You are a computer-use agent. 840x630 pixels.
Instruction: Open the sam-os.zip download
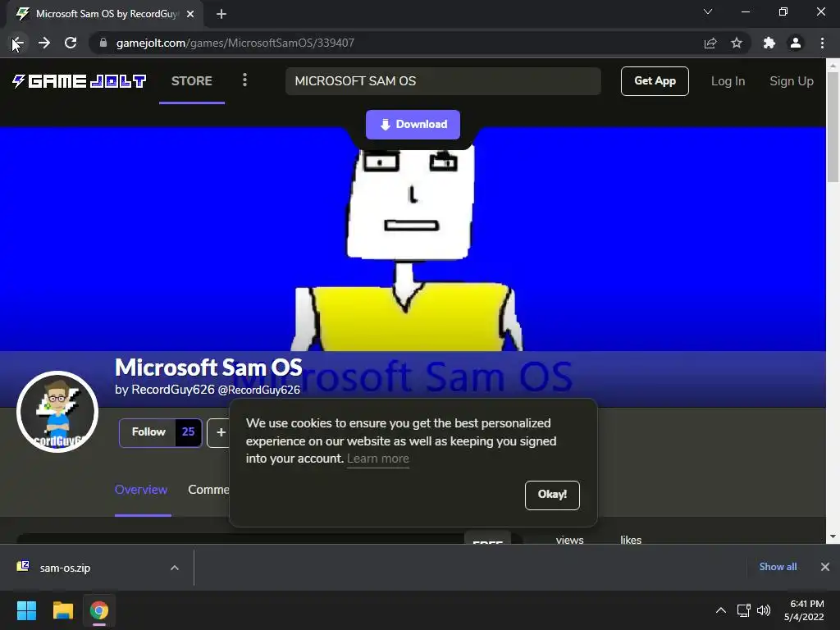pyautogui.click(x=65, y=568)
